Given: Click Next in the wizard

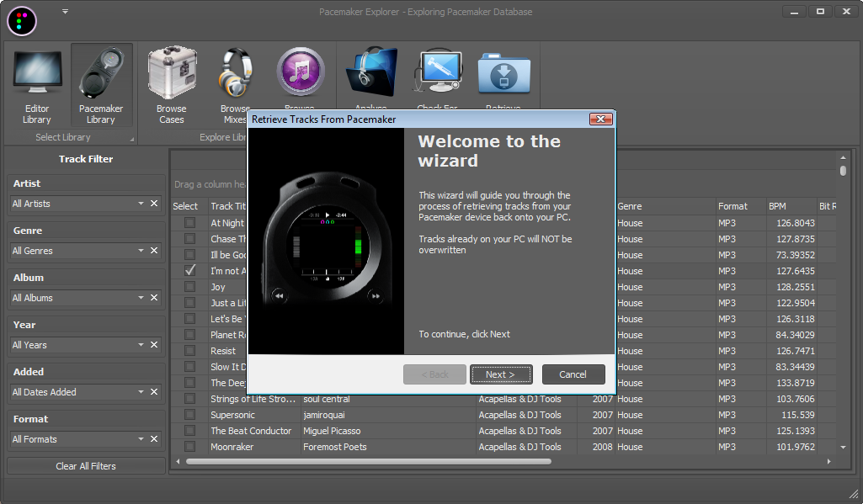Looking at the screenshot, I should click(501, 374).
